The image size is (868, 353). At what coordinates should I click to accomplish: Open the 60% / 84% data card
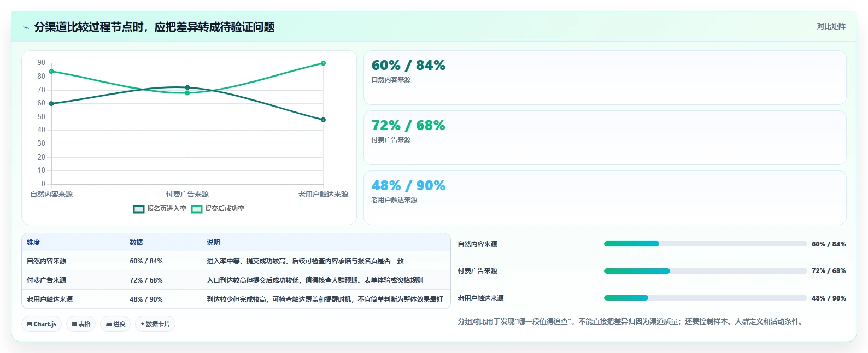pos(605,78)
